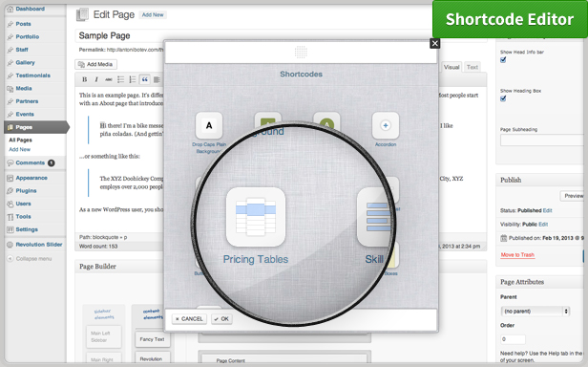Image resolution: width=588 pixels, height=367 pixels.
Task: Open the Comments section
Action: point(30,162)
